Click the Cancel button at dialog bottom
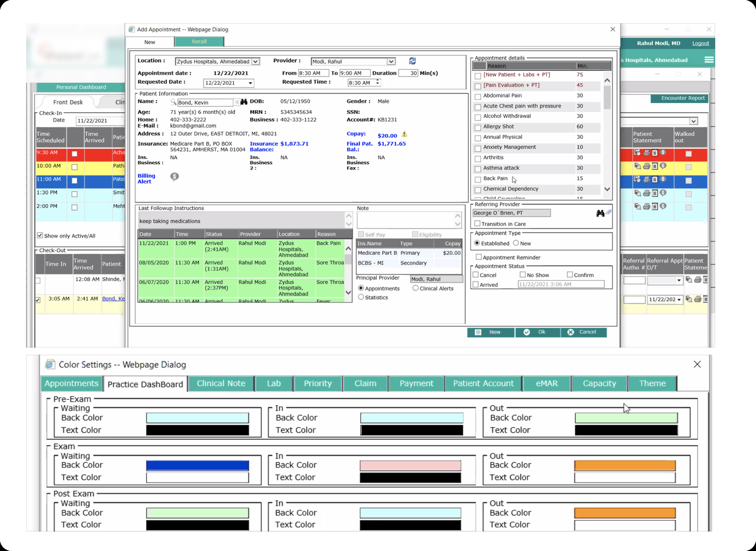756x551 pixels. (583, 332)
